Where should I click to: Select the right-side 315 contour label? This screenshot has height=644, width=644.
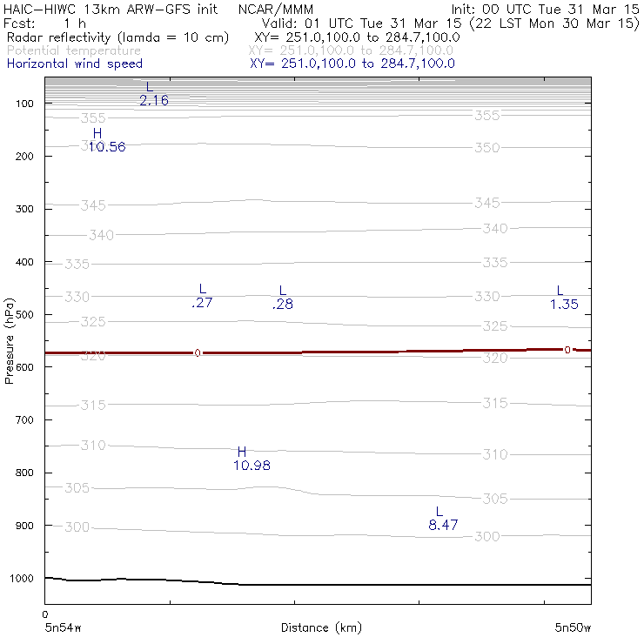pyautogui.click(x=495, y=403)
